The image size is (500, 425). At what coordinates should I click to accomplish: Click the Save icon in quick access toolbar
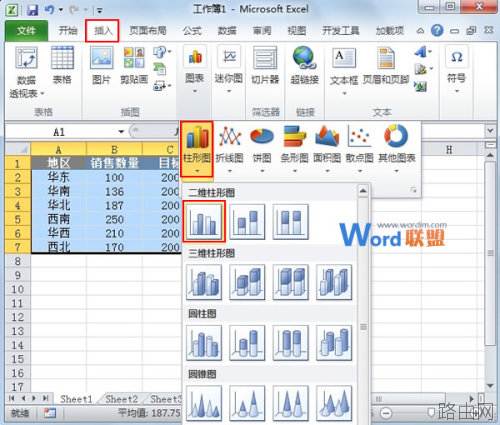tap(32, 10)
